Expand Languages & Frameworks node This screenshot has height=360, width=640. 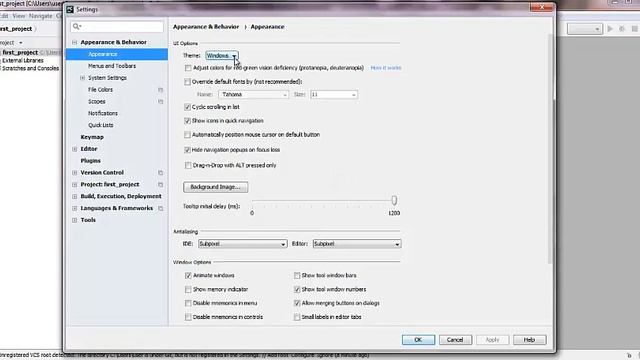pos(74,208)
